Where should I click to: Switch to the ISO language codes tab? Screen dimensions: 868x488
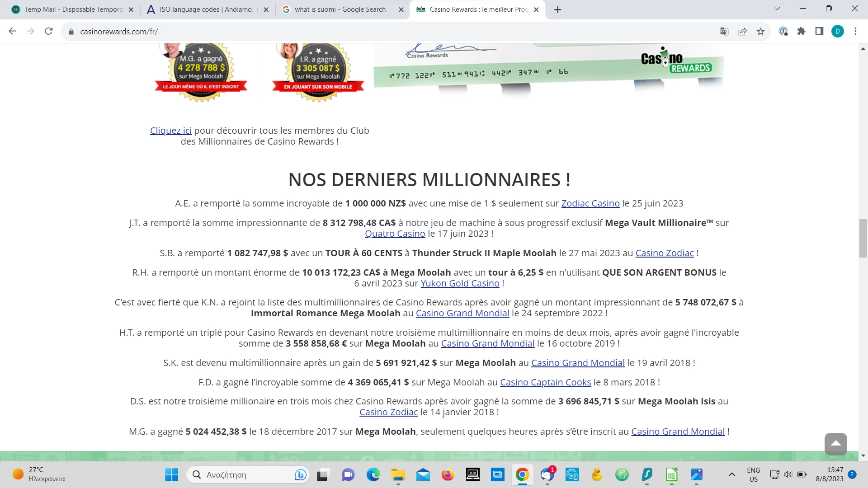click(x=208, y=9)
